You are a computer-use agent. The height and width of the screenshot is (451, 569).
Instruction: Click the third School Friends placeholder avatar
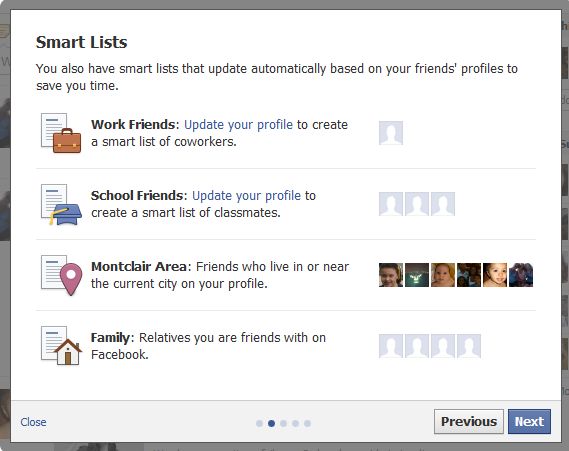443,204
